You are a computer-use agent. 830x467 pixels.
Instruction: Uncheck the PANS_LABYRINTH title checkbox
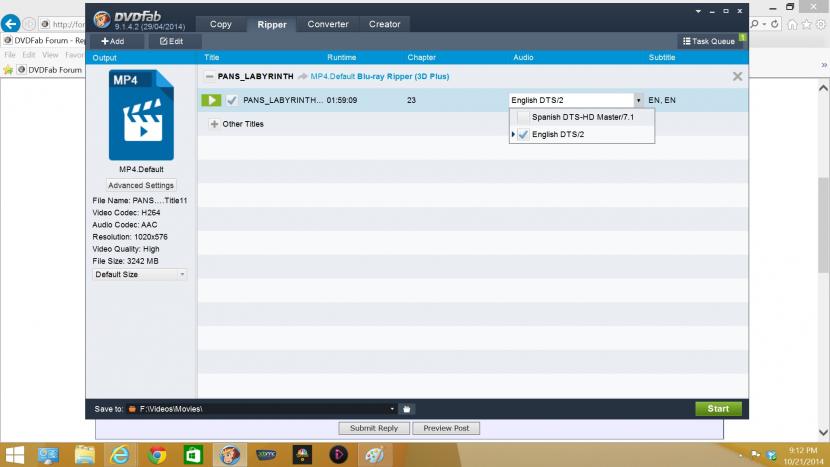click(232, 100)
